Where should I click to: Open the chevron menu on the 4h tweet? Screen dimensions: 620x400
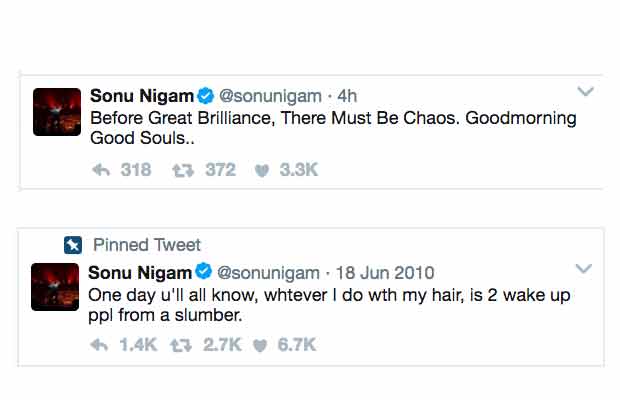coord(586,93)
